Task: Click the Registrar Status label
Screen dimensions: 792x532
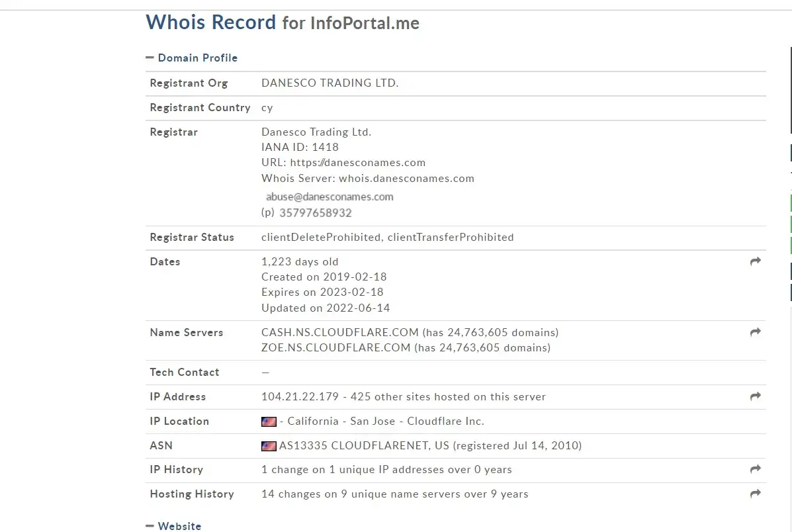Action: point(192,237)
